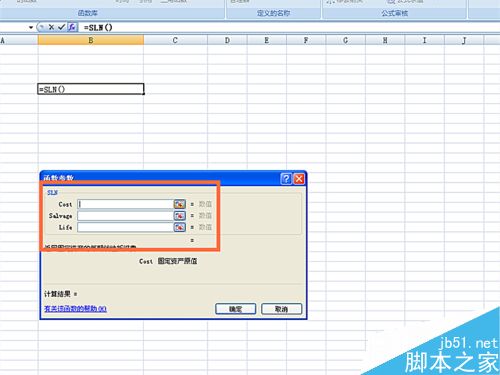Click the 函数库 ribbon group label
The width and height of the screenshot is (500, 375).
88,13
